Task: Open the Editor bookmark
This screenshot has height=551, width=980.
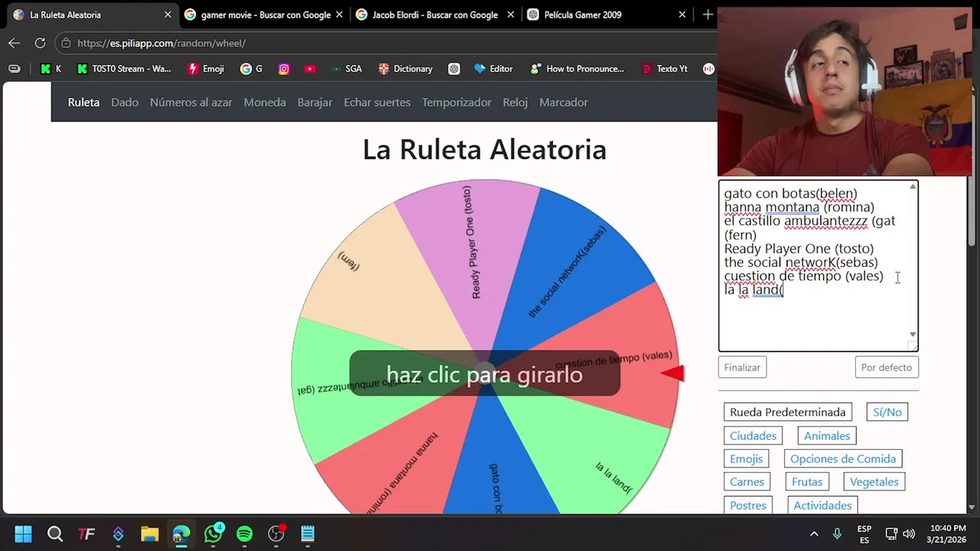Action: [494, 69]
